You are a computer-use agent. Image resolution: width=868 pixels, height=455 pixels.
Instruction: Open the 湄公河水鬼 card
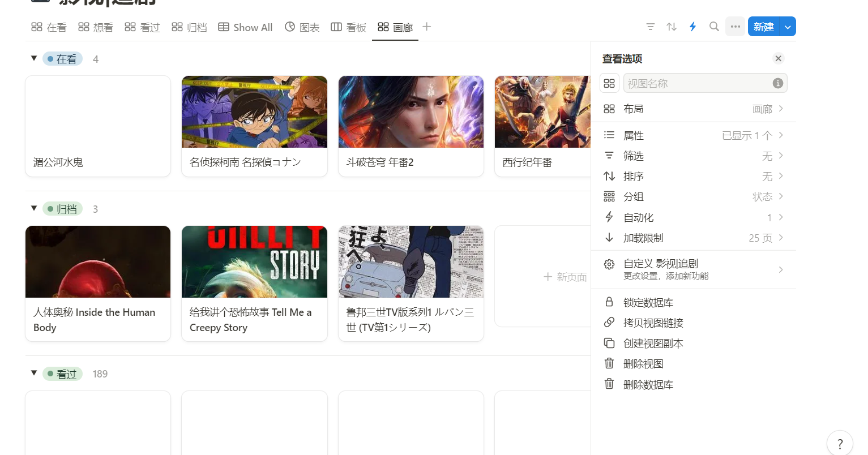point(98,126)
